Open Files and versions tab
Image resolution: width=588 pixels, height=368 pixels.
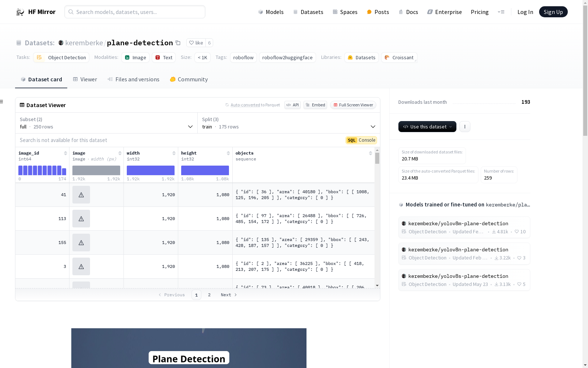pos(133,79)
